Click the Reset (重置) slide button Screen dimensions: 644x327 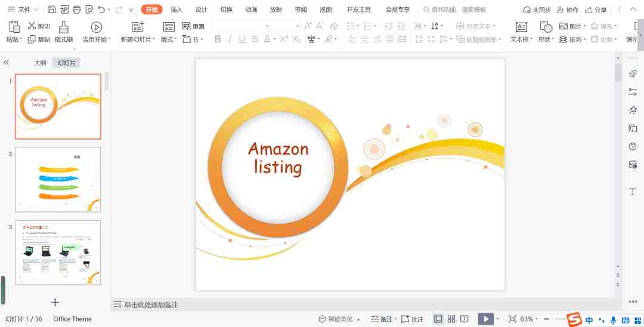(x=193, y=26)
